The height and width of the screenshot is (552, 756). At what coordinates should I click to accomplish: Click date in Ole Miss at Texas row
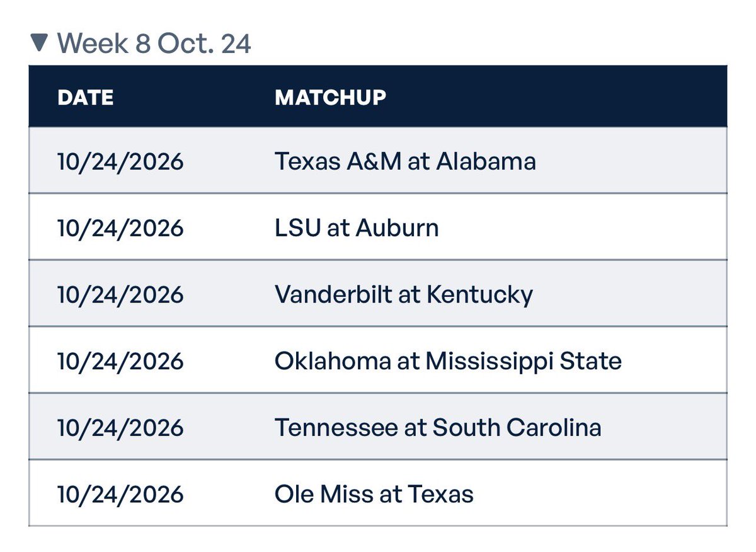[120, 494]
